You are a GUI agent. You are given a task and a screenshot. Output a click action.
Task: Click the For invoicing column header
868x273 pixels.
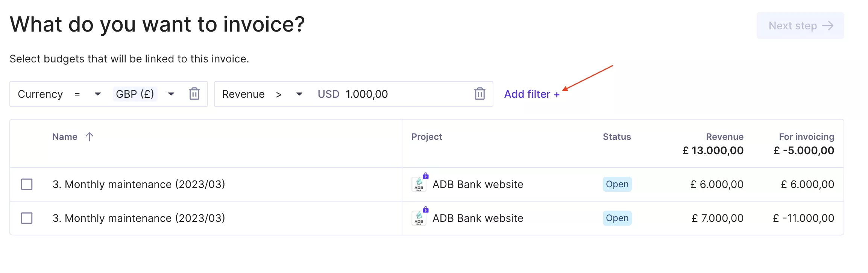point(806,136)
